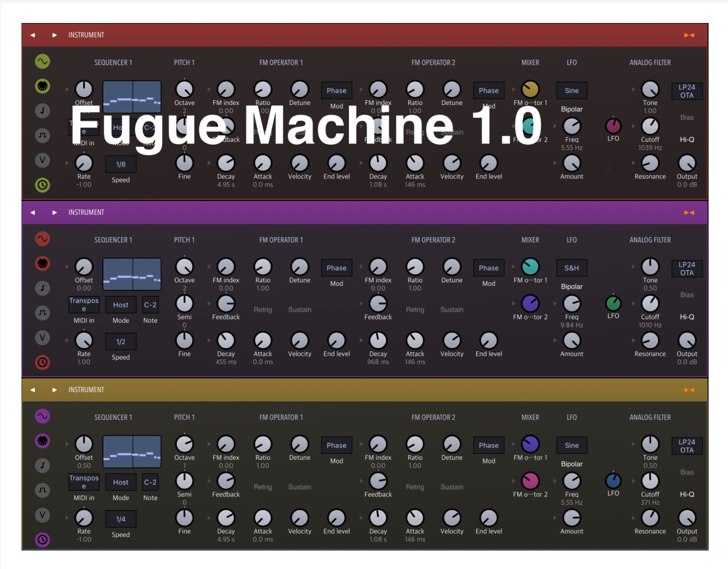Click the teal FM operator 1 mixer knob in the purple instrument
The height and width of the screenshot is (569, 728).
(x=530, y=266)
